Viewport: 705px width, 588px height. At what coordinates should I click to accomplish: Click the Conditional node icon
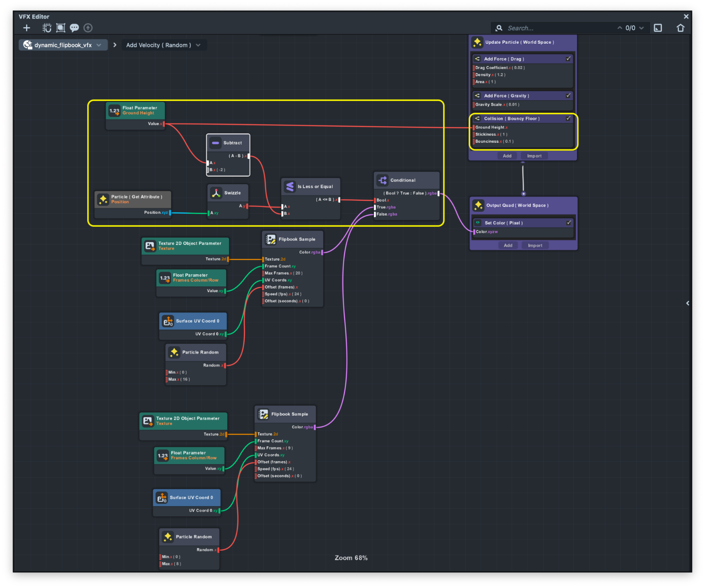(382, 180)
